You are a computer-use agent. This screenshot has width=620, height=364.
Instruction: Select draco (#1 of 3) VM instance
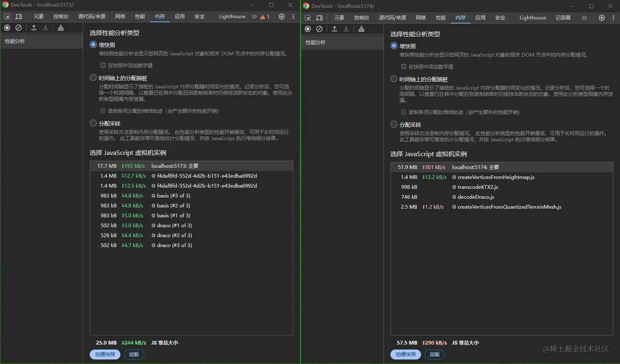(x=192, y=226)
